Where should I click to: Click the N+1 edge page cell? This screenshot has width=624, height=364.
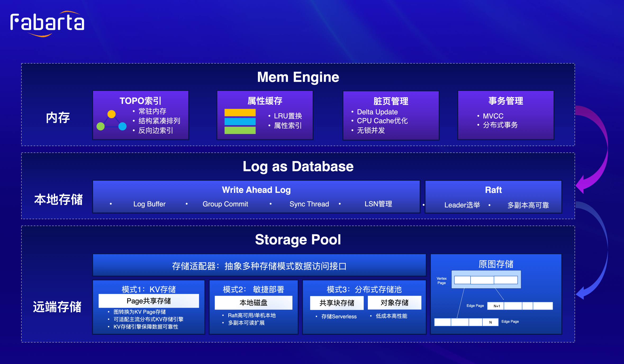pos(495,306)
